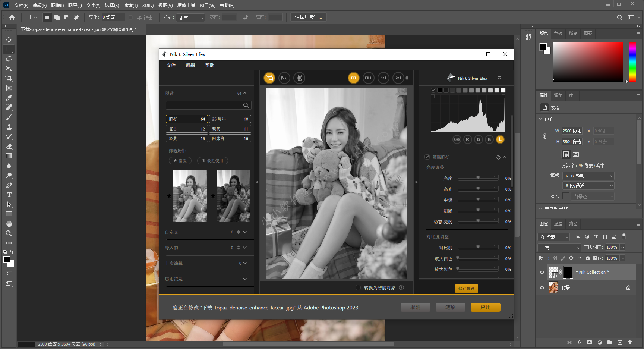Reset all adjustments circular arrow icon
This screenshot has height=349, width=644.
(498, 157)
